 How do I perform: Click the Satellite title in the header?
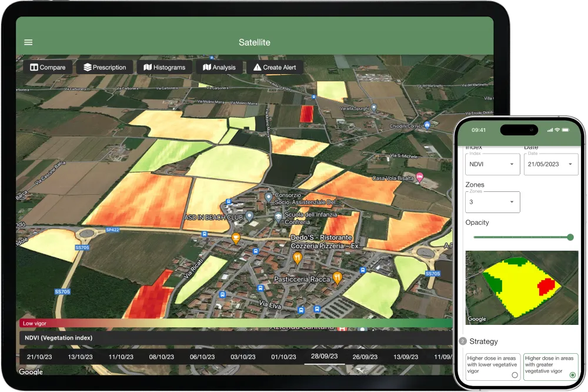pyautogui.click(x=255, y=42)
